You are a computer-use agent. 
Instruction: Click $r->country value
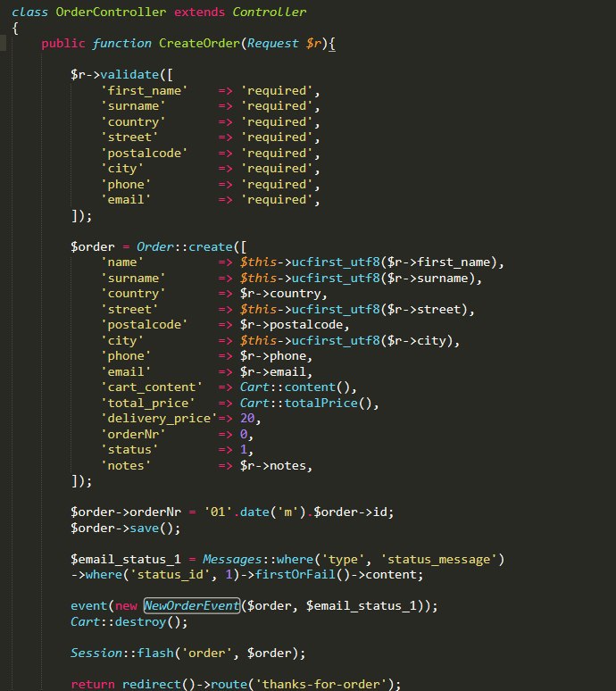[x=280, y=294]
